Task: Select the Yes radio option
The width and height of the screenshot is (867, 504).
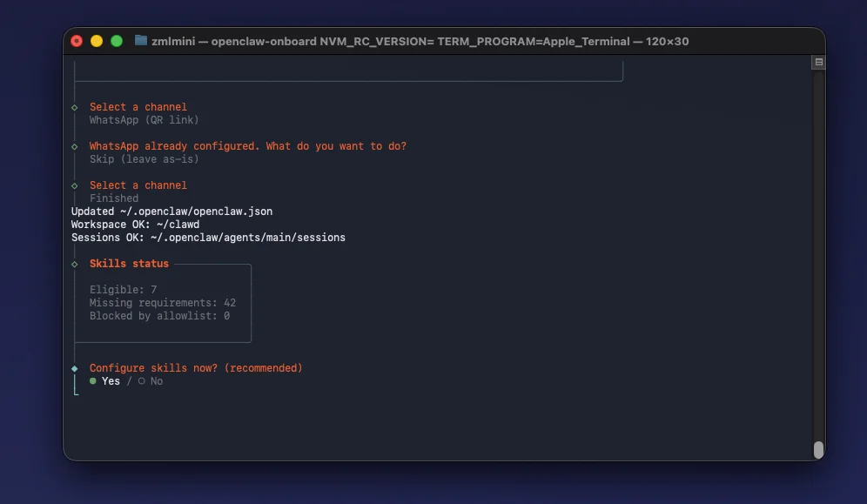Action: pyautogui.click(x=105, y=381)
